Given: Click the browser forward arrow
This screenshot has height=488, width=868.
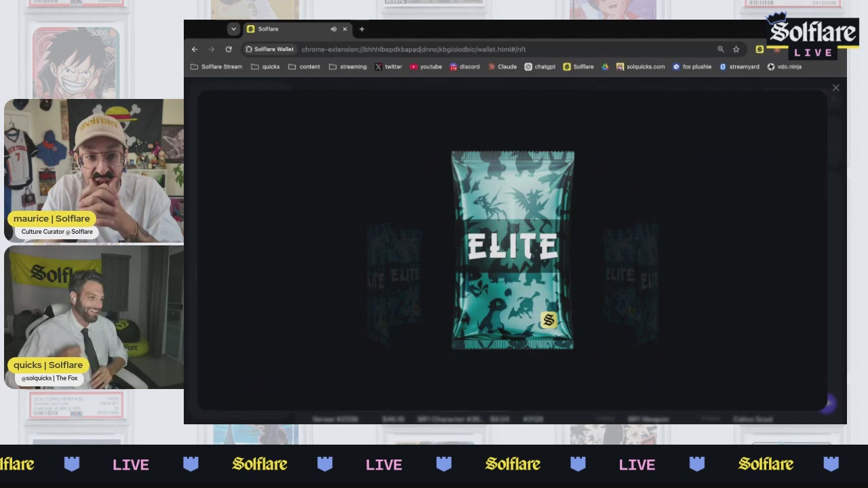Looking at the screenshot, I should 212,49.
